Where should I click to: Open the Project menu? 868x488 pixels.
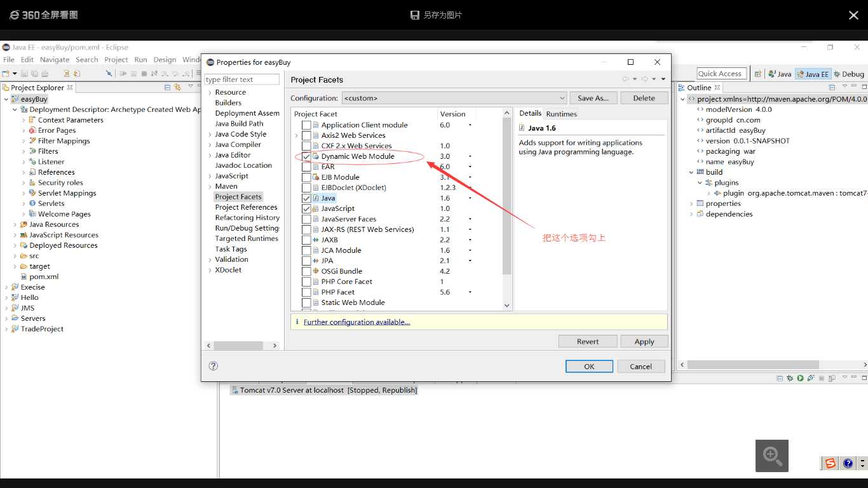tap(116, 60)
